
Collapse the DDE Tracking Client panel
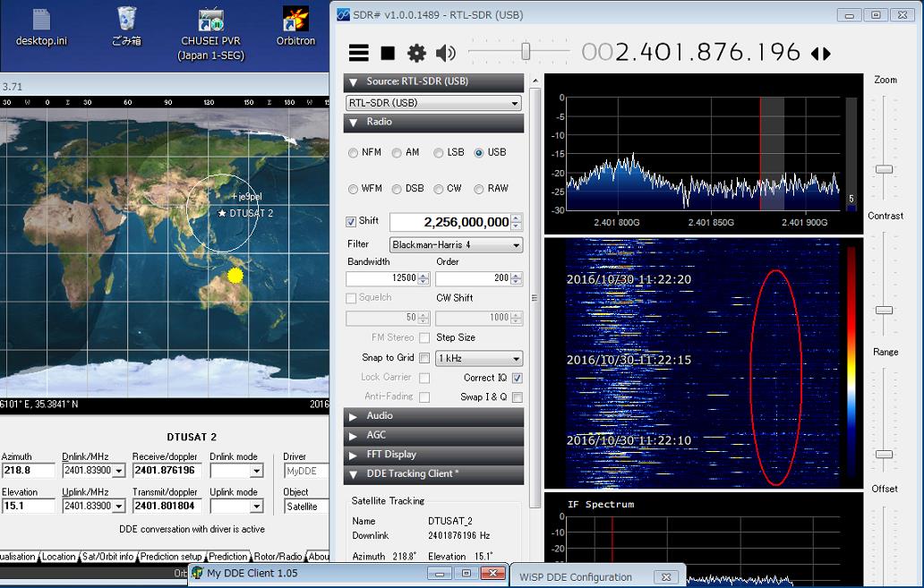433,473
